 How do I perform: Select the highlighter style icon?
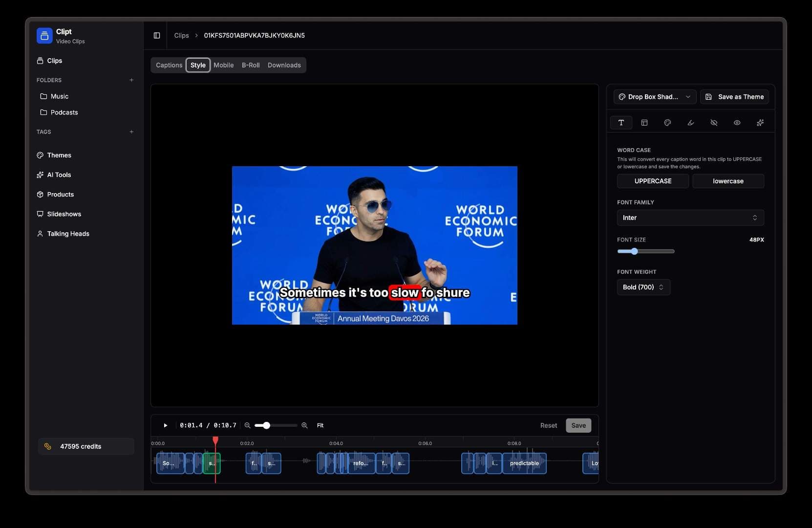pos(690,123)
